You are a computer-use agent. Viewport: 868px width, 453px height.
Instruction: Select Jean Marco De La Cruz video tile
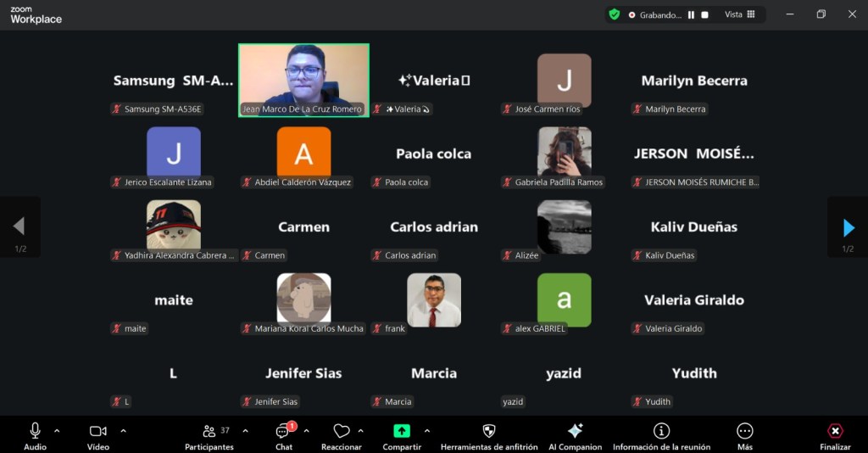[x=303, y=75]
